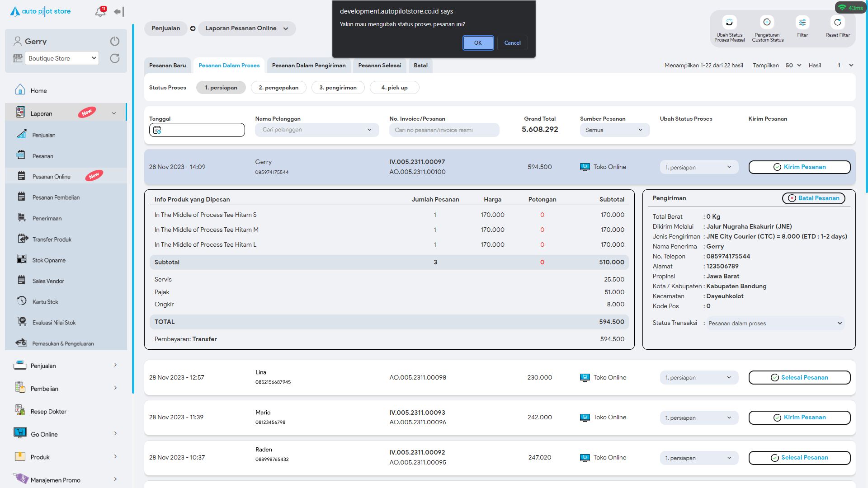Click the Batal Pesanan button
This screenshot has height=488, width=868.
coord(813,198)
